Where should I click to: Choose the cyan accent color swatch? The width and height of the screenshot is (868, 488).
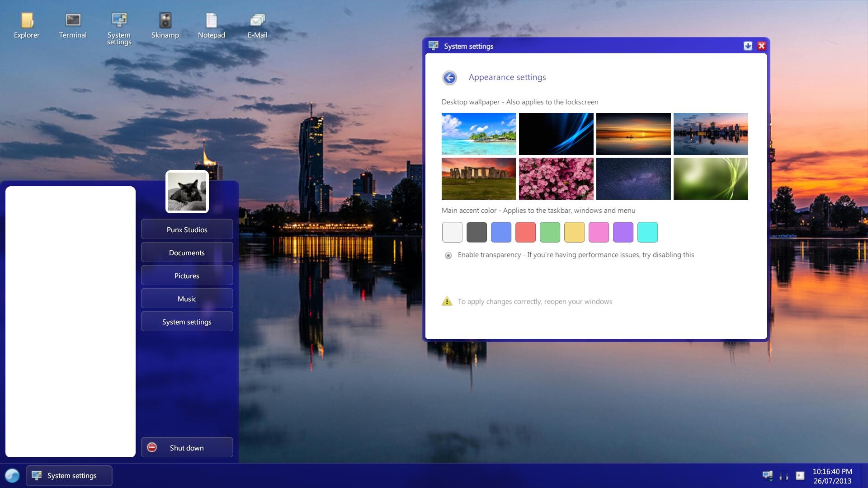click(x=647, y=232)
